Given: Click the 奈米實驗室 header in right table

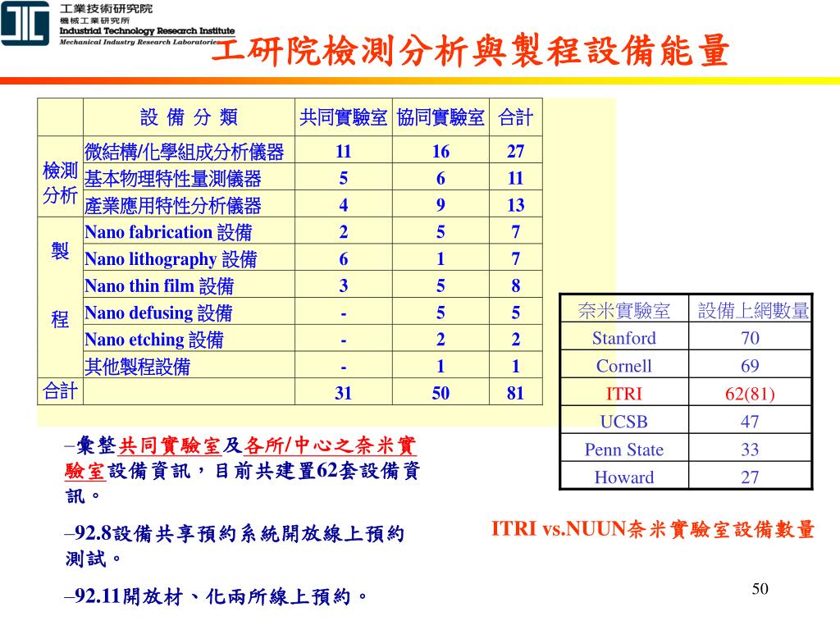Looking at the screenshot, I should (x=624, y=310).
